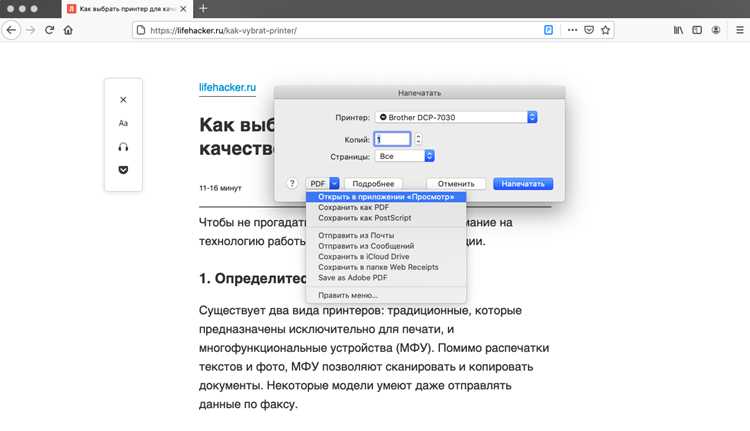Open the page actions three-dots menu
Image resolution: width=750 pixels, height=431 pixels.
click(572, 30)
